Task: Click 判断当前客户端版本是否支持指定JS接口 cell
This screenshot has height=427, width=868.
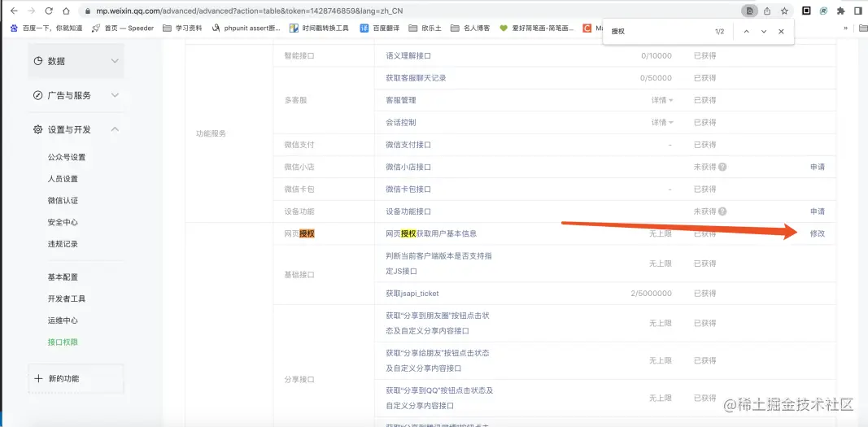Action: [x=438, y=264]
